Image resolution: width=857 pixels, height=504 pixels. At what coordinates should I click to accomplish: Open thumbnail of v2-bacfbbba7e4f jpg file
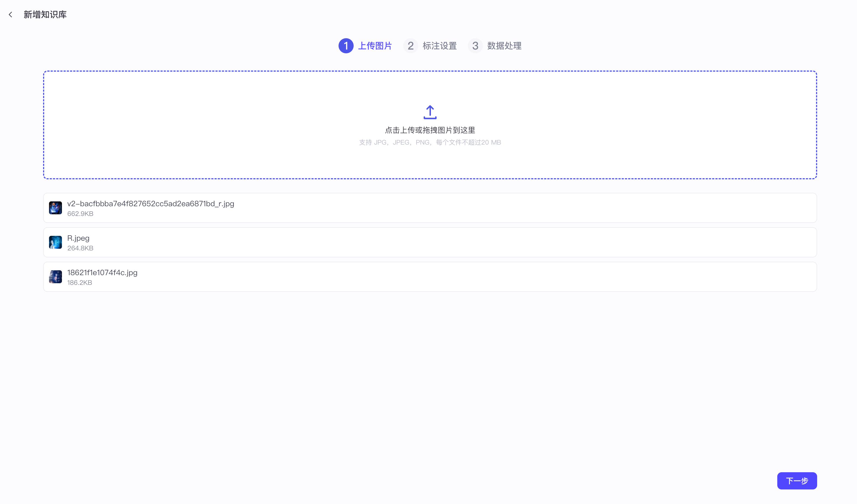pos(55,208)
